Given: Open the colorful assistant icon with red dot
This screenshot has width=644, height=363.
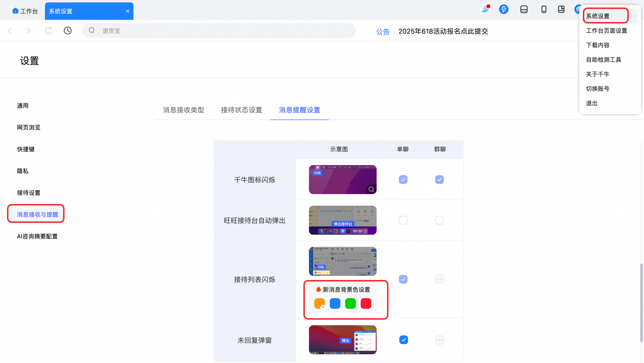Looking at the screenshot, I should coord(485,9).
